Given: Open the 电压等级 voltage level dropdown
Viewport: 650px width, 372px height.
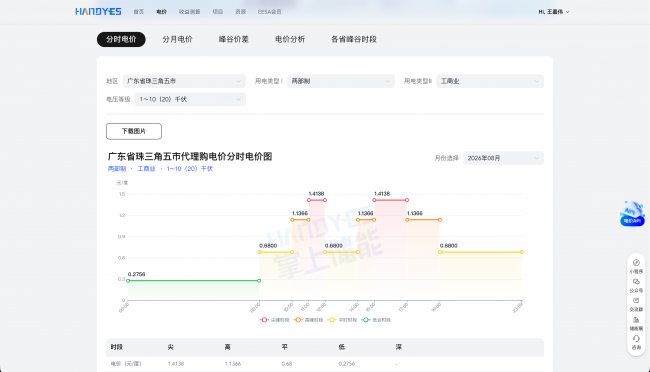Looking at the screenshot, I should click(190, 100).
